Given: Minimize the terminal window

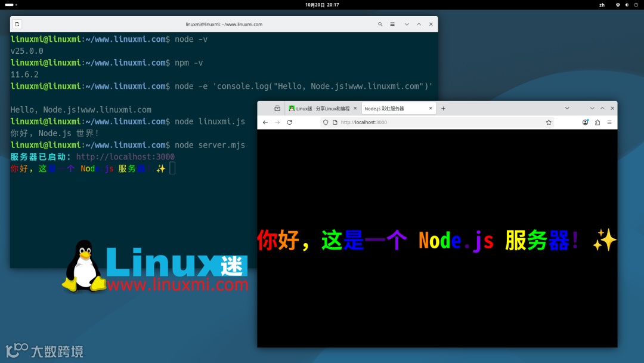Looking at the screenshot, I should (x=407, y=24).
